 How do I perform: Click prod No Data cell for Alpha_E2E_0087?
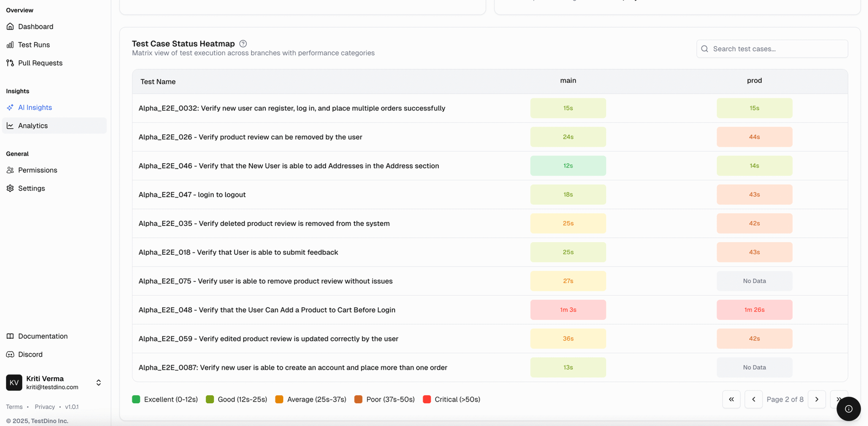tap(755, 367)
